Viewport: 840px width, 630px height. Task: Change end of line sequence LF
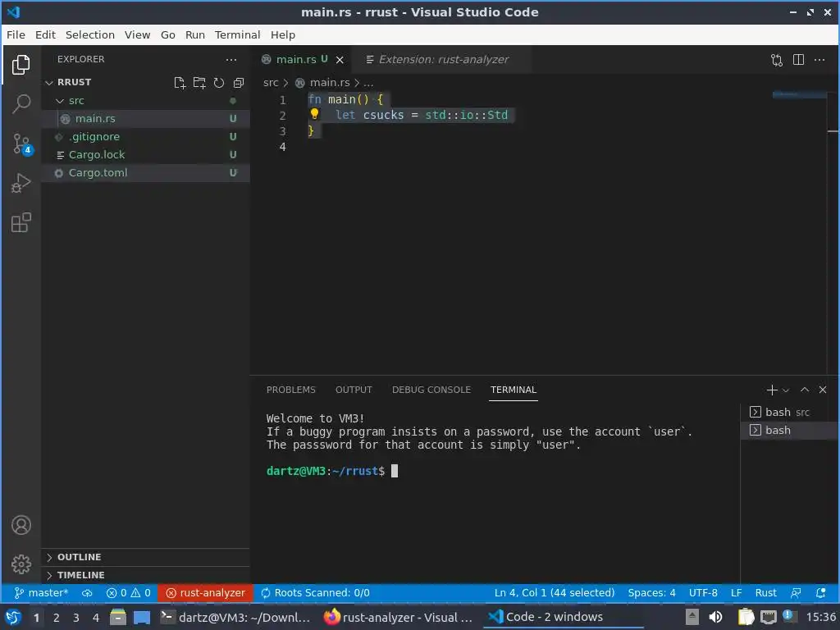coord(736,593)
